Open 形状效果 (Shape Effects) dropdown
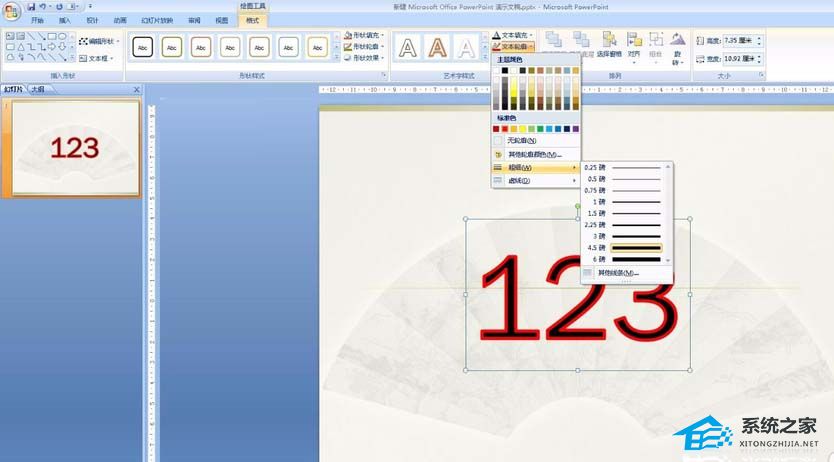Image resolution: width=834 pixels, height=462 pixels. click(x=364, y=58)
